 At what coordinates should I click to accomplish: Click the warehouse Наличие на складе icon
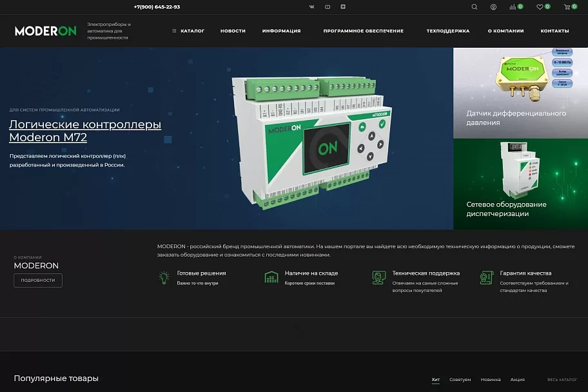coord(271,277)
